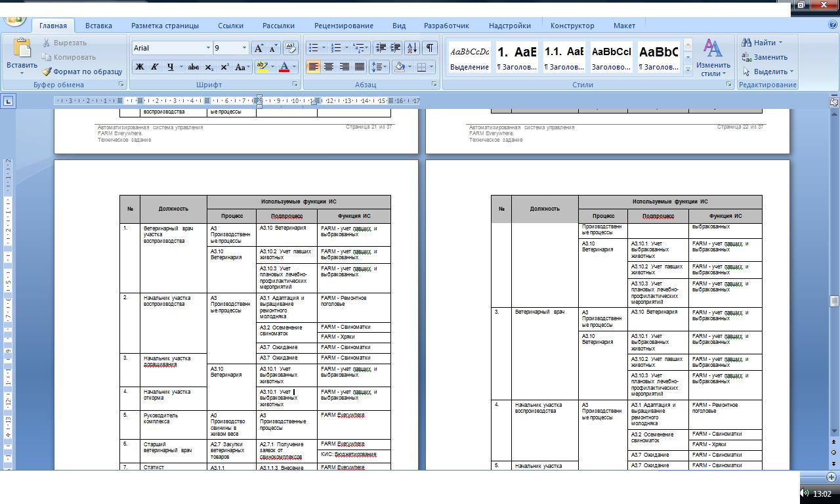
Task: Click the Sort (А-Я) icon
Action: pos(412,48)
